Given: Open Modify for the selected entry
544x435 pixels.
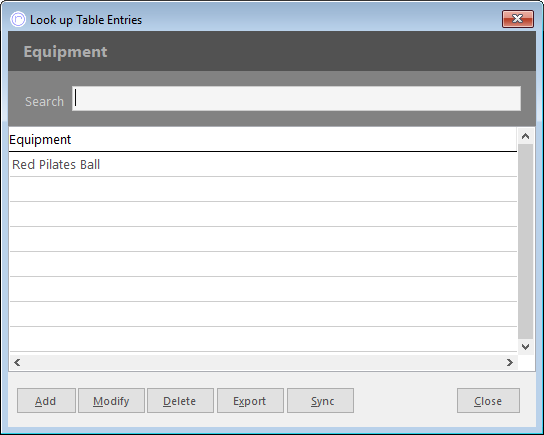Looking at the screenshot, I should (111, 401).
